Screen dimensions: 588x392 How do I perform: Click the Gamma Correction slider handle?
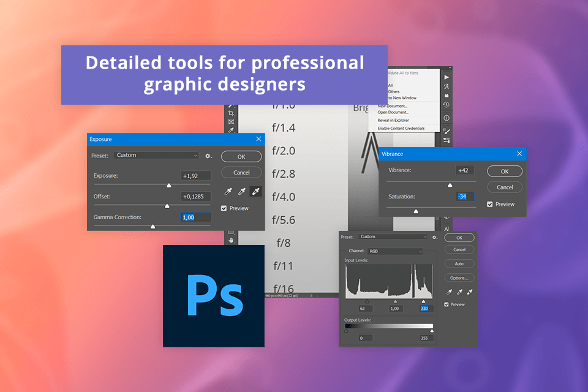tap(153, 227)
